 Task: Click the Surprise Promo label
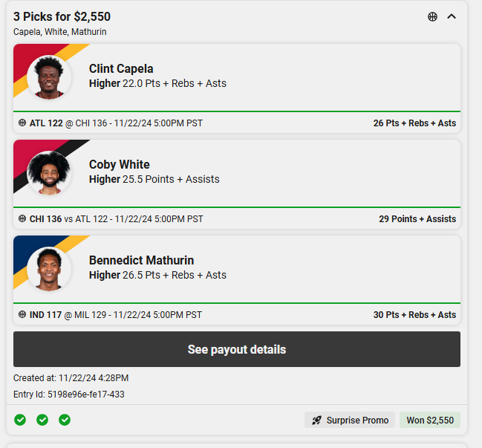click(x=357, y=420)
